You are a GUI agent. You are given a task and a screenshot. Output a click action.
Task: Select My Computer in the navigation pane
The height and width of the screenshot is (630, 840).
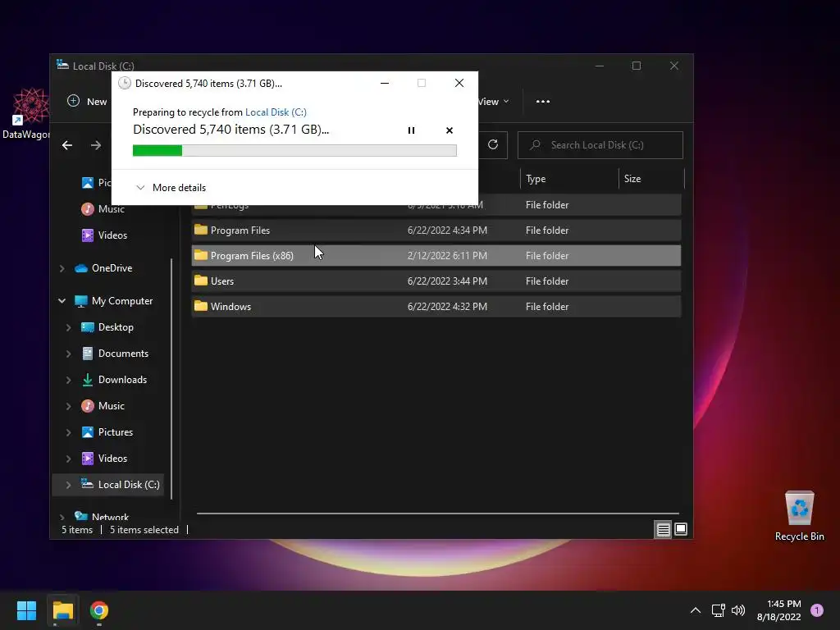113,301
